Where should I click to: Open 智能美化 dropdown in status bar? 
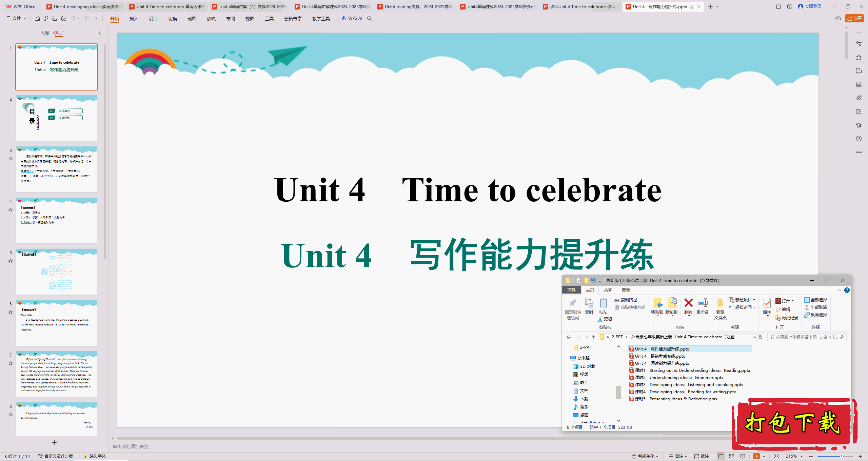[645, 456]
